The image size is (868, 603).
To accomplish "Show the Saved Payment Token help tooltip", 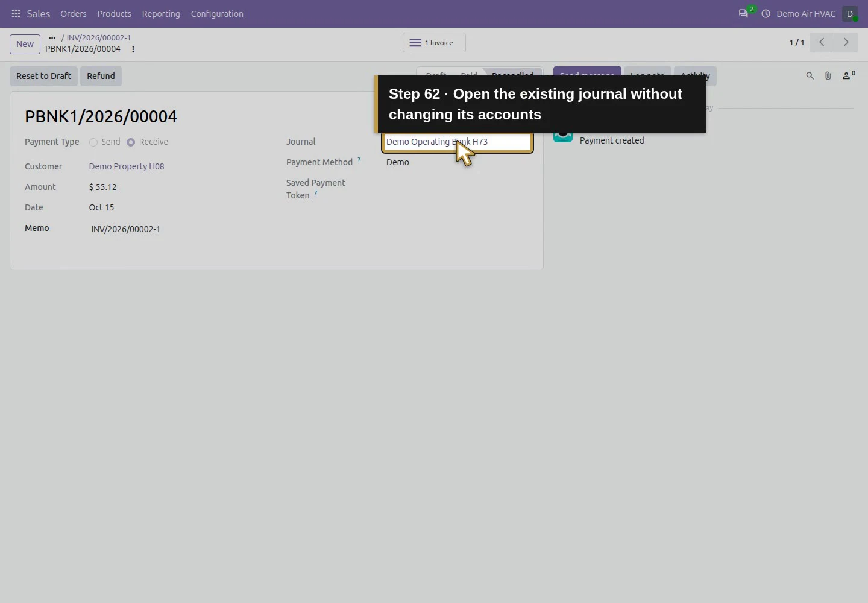I will tap(315, 193).
